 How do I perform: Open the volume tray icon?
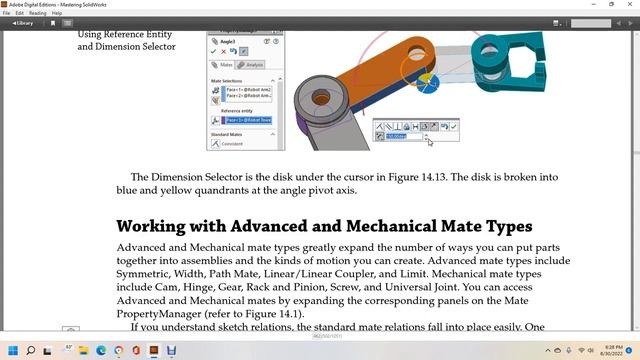(591, 351)
